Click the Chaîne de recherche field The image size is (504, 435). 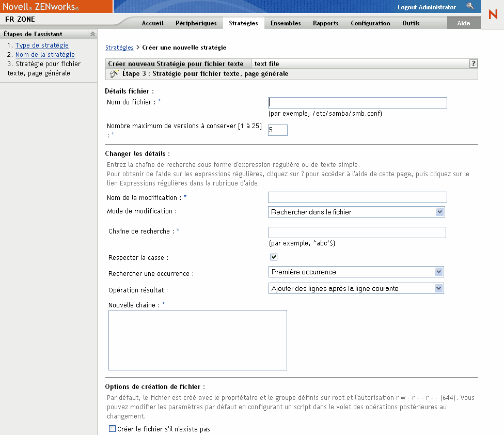[357, 232]
